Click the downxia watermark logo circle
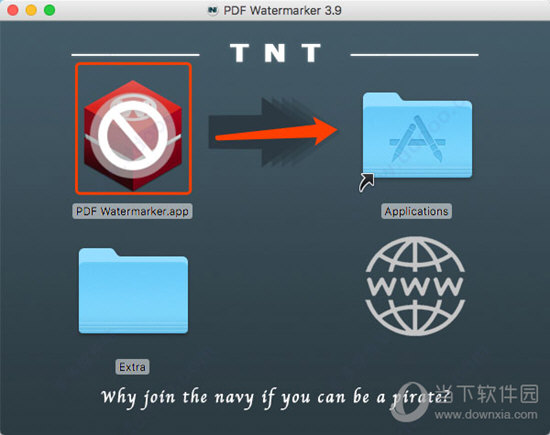This screenshot has width=550, height=435. tap(410, 402)
